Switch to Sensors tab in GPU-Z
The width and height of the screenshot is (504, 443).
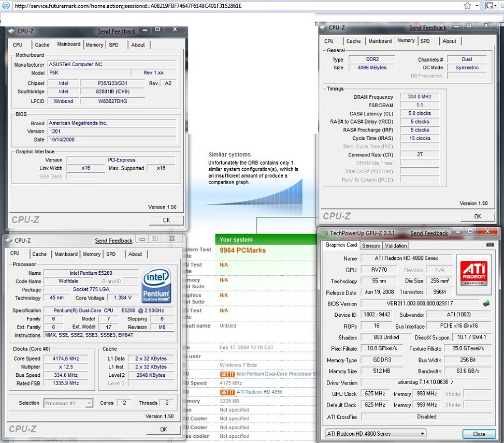371,245
